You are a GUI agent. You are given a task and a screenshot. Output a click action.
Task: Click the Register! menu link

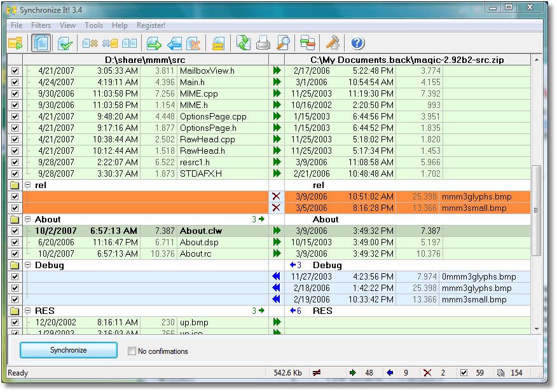151,25
